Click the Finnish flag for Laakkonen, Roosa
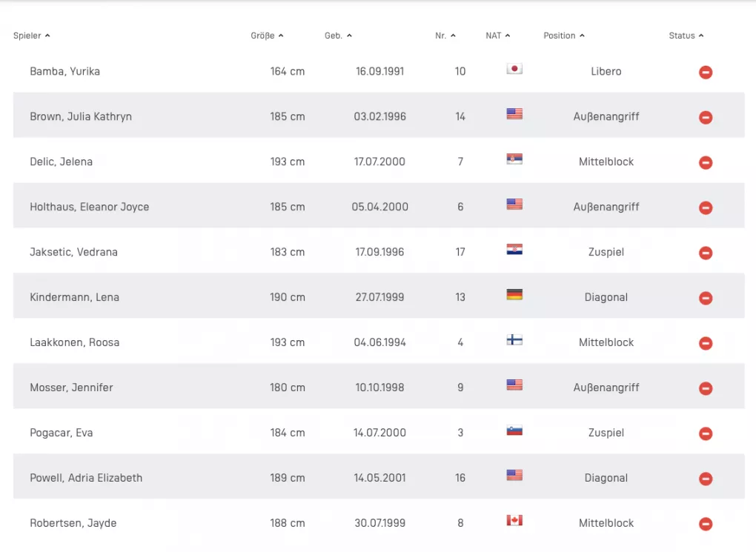This screenshot has height=552, width=756. [514, 340]
